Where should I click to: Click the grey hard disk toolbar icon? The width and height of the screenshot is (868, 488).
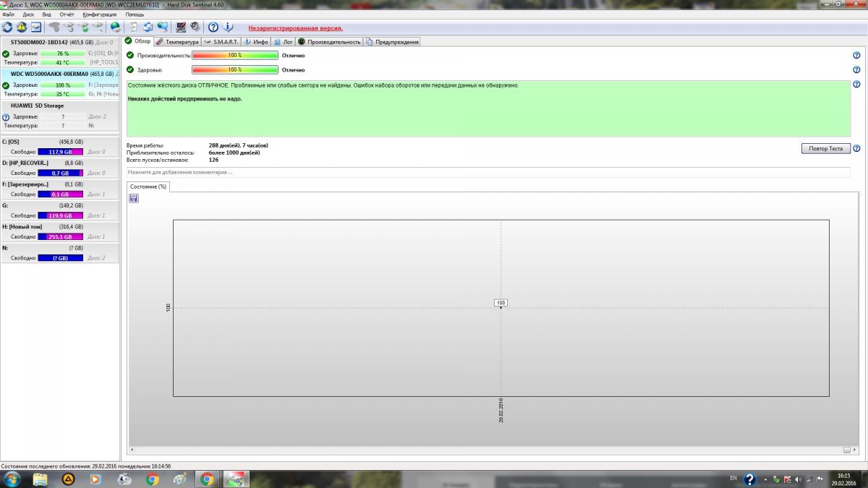(54, 27)
